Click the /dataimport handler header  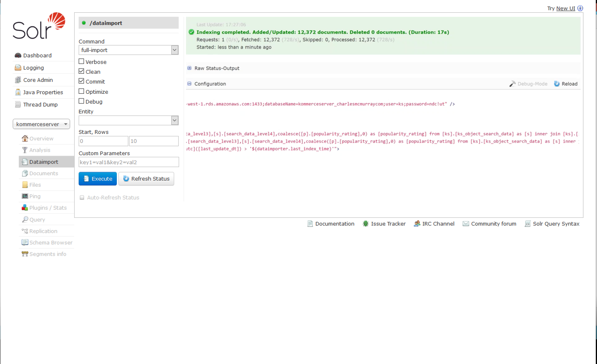tap(128, 23)
